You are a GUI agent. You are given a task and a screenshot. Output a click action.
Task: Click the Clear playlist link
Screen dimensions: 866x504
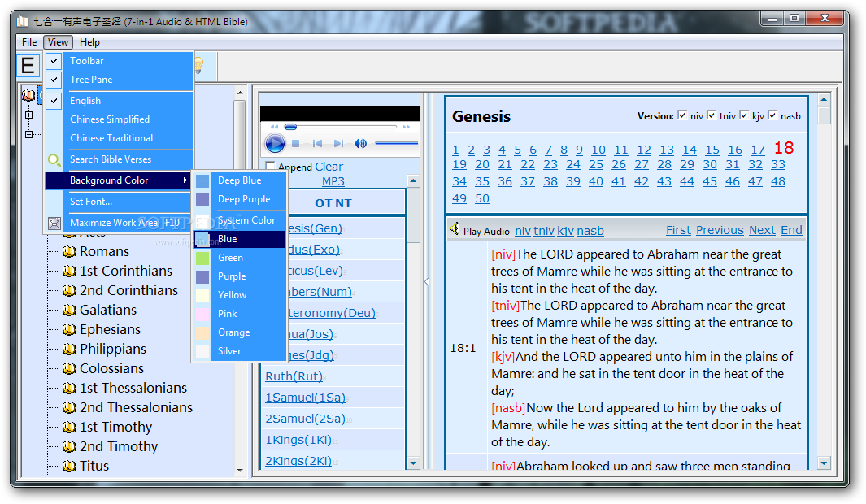click(329, 167)
